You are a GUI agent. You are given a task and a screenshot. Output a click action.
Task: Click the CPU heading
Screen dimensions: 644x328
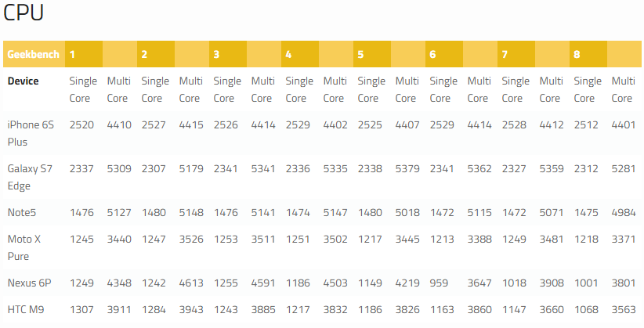pyautogui.click(x=24, y=13)
